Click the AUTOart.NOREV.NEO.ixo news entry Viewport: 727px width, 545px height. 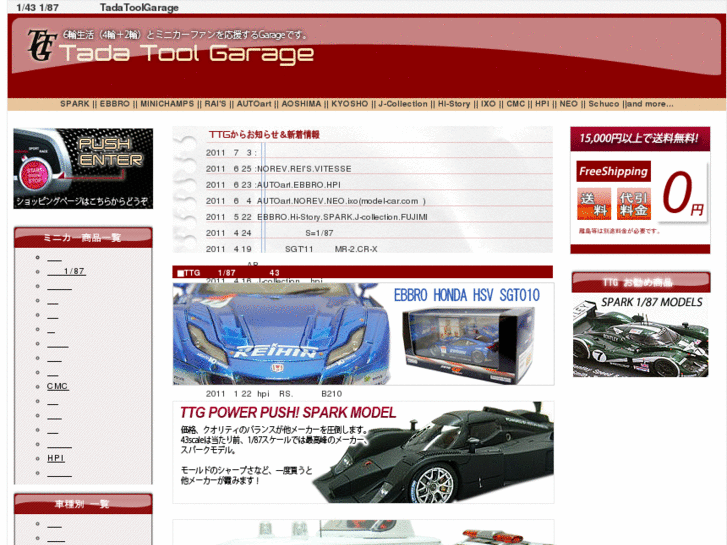point(316,201)
